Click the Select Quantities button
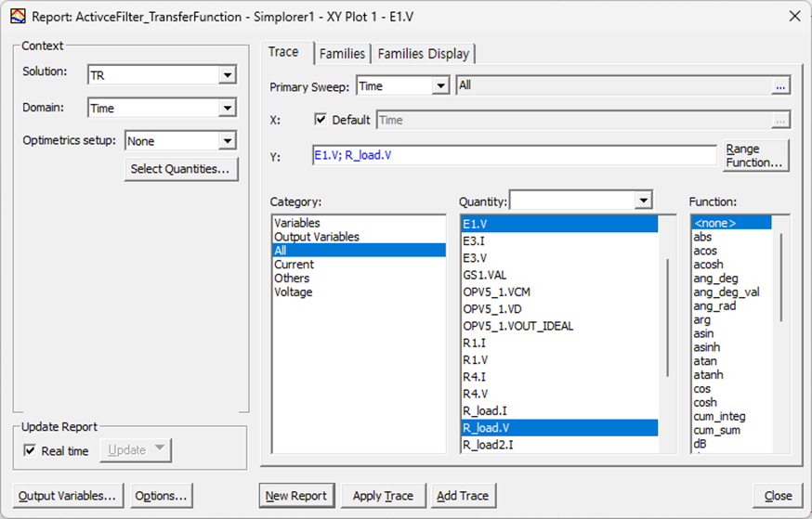This screenshot has width=812, height=519. point(180,169)
